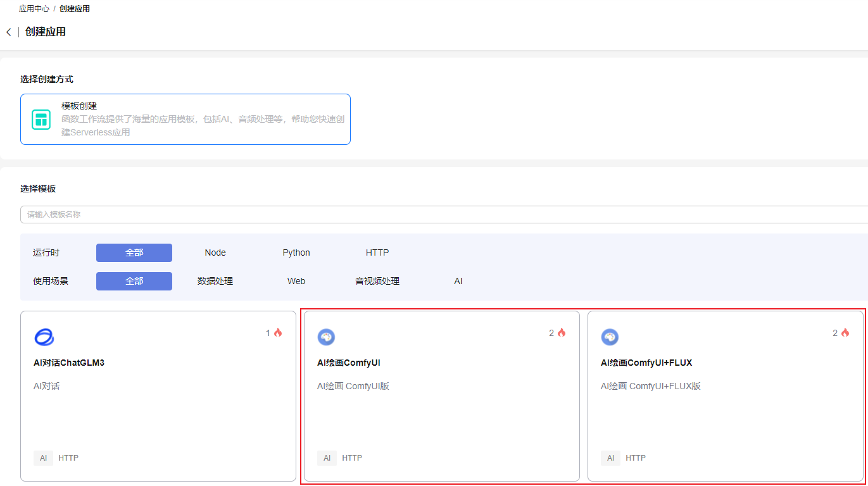Select 全部 in the 运行时 filter row
868x486 pixels.
134,252
